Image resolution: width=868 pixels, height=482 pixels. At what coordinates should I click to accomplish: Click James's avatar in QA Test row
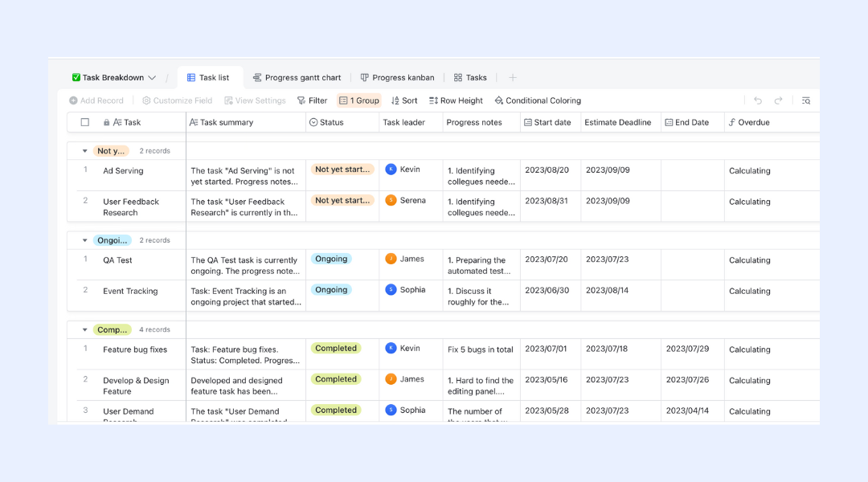coord(391,259)
